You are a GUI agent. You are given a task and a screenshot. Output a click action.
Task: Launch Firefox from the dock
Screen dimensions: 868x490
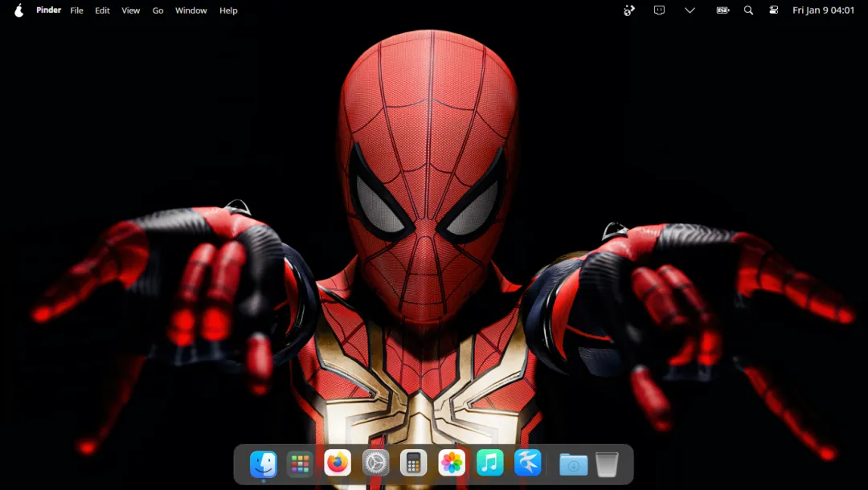click(338, 463)
